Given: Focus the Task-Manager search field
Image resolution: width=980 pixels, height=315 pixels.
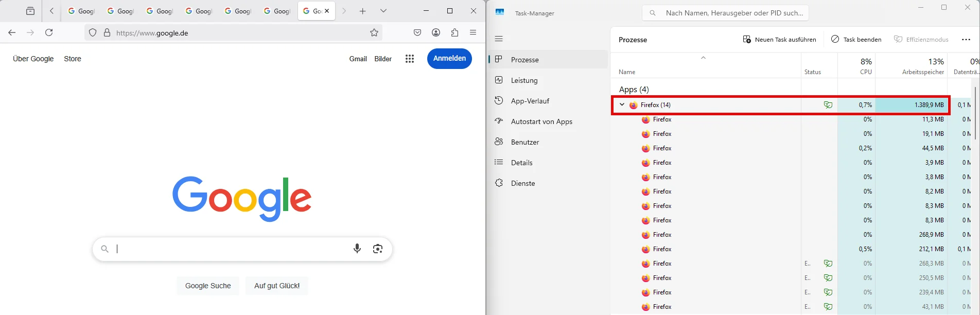Looking at the screenshot, I should 725,13.
